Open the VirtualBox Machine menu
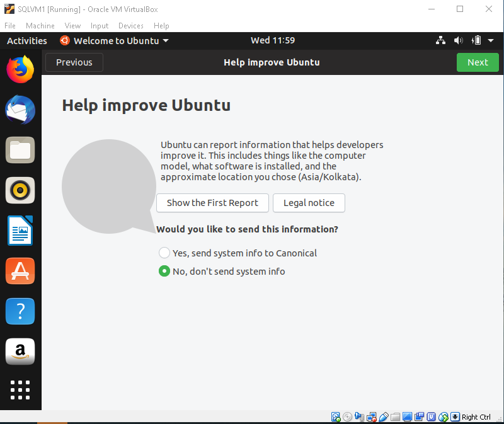Screen dimensions: 504x424 [40, 26]
